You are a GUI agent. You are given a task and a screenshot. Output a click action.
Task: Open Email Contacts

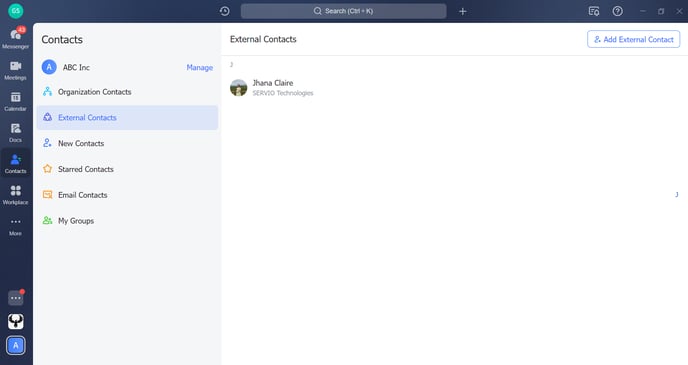pos(127,195)
